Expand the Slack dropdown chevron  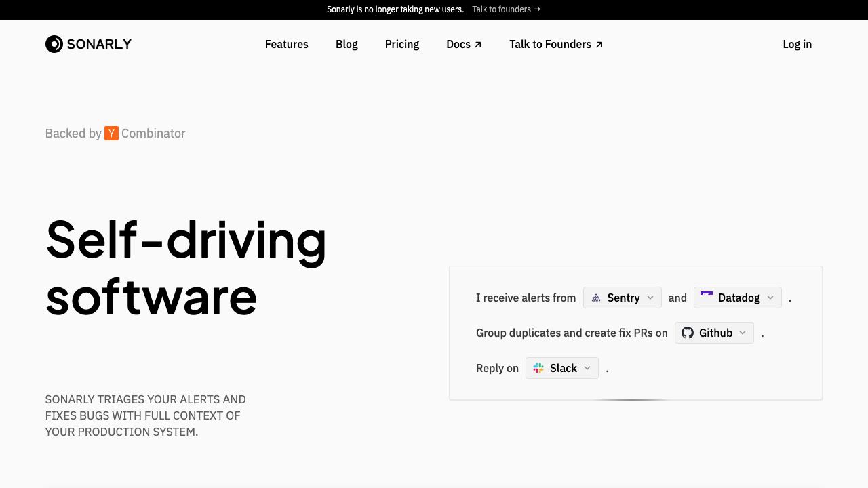[x=587, y=368]
